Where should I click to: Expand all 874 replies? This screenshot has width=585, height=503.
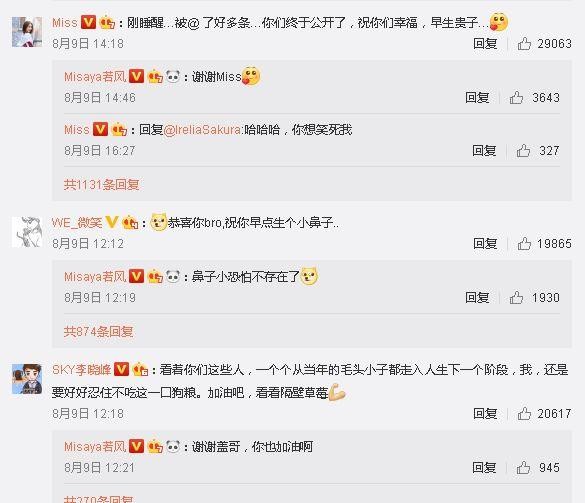click(x=98, y=331)
